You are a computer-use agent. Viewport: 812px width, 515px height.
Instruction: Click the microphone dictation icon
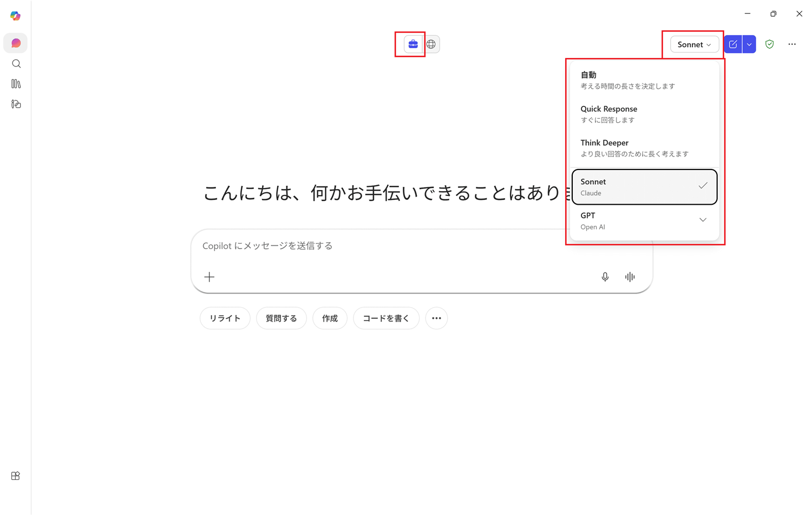click(605, 277)
